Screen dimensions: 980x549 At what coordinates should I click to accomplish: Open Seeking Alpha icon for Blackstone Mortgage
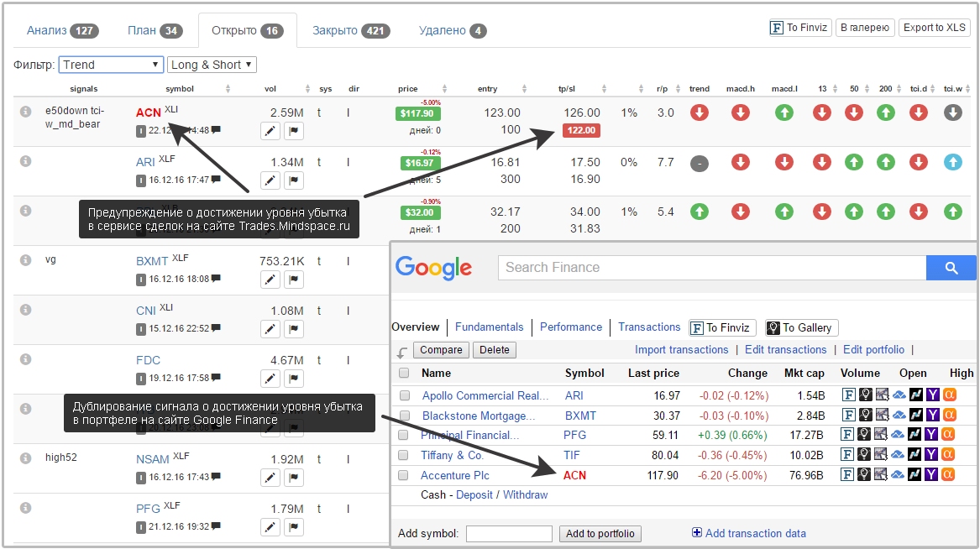click(x=950, y=415)
